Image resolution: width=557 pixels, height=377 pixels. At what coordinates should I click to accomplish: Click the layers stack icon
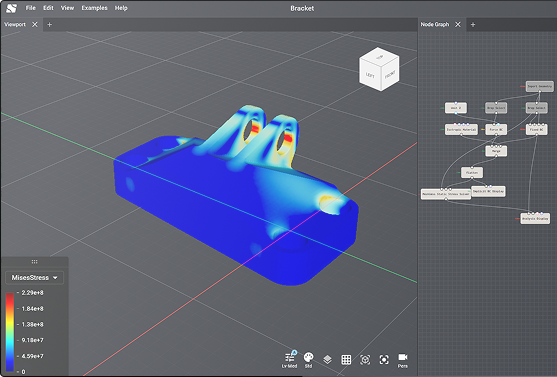[x=328, y=359]
